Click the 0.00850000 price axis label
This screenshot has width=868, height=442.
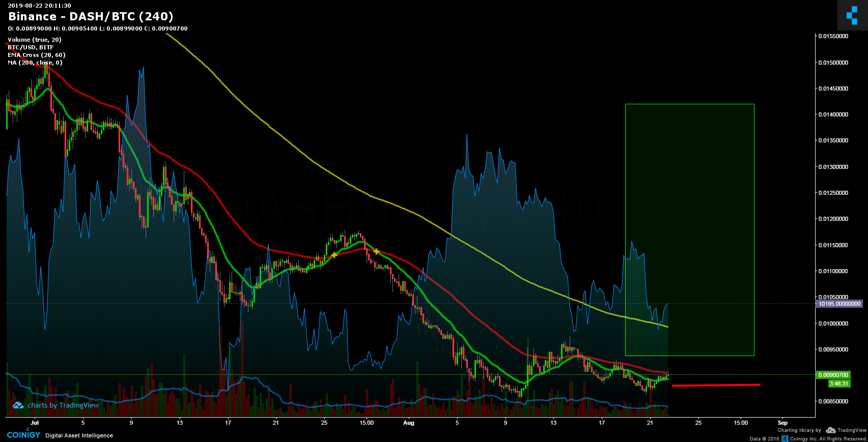pyautogui.click(x=833, y=401)
